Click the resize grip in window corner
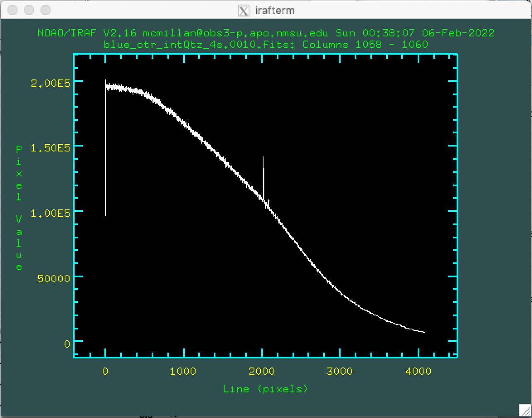Viewport: 532px width, 418px height. click(x=525, y=410)
